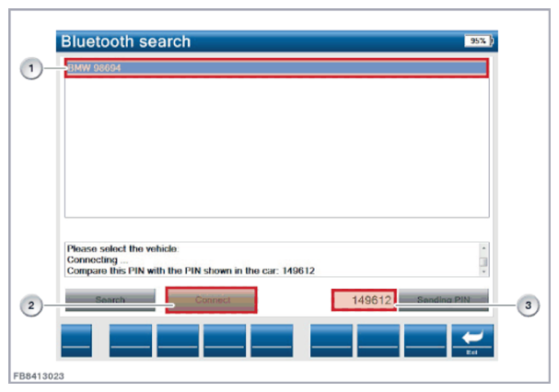
Task: Click the callout marker numbered 3
Action: pyautogui.click(x=527, y=306)
